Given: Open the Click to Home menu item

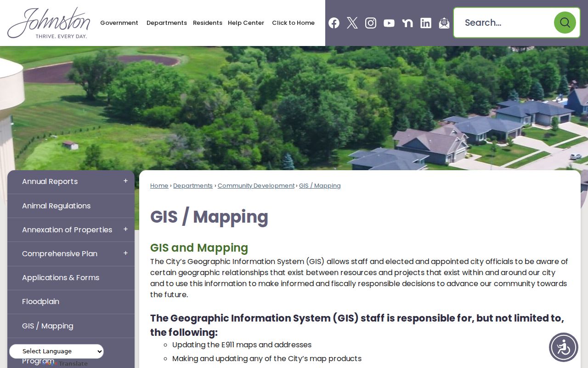Looking at the screenshot, I should click(x=293, y=23).
